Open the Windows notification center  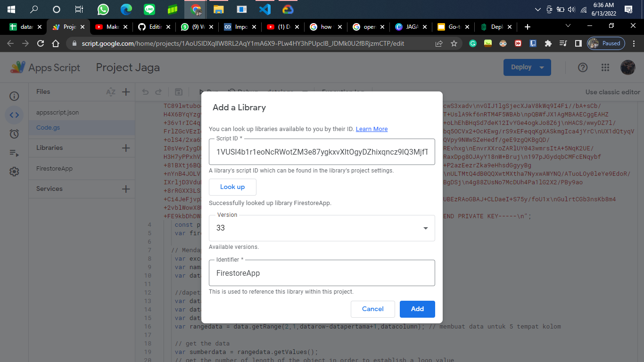(x=628, y=9)
